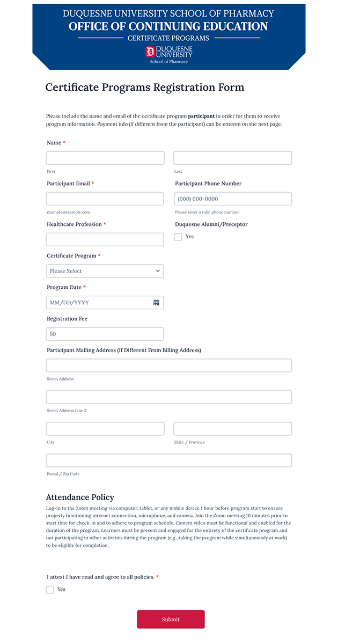Check the Duquesne Alumni/Preceptor Yes box

tap(178, 237)
